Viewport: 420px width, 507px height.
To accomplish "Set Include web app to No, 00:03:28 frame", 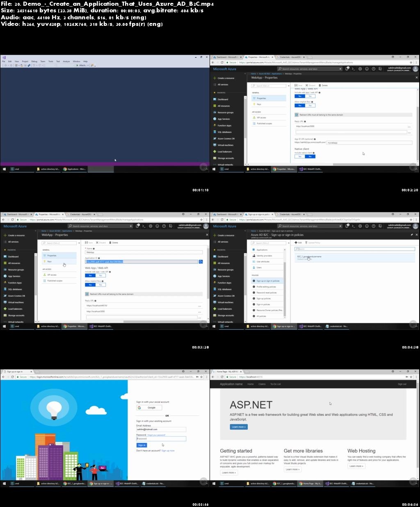I will 100,275.
